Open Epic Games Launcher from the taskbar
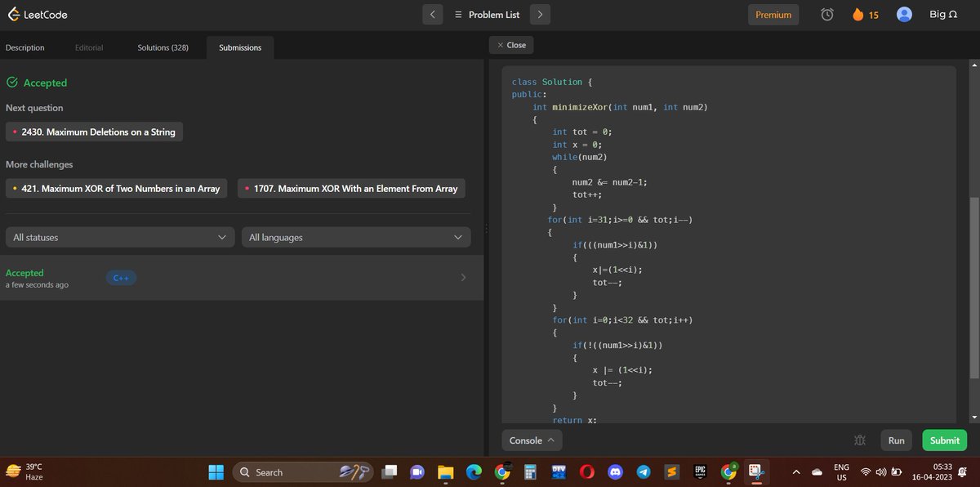 700,471
